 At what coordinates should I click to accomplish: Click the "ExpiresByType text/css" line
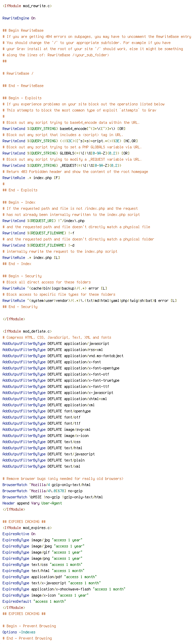[43, 565]
